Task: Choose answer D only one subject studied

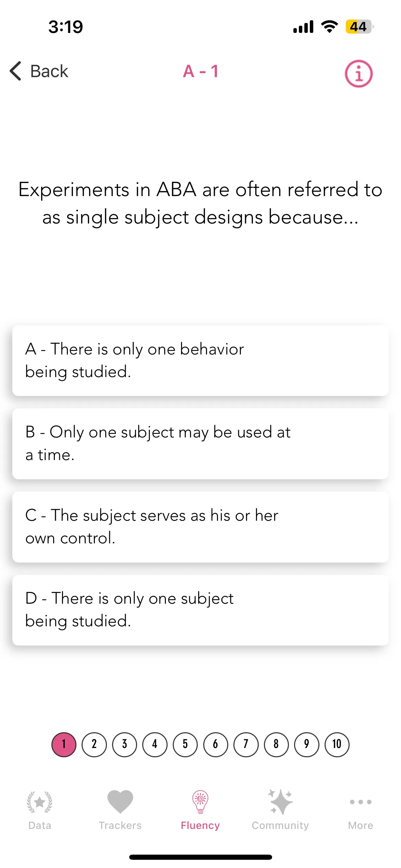Action: [200, 610]
